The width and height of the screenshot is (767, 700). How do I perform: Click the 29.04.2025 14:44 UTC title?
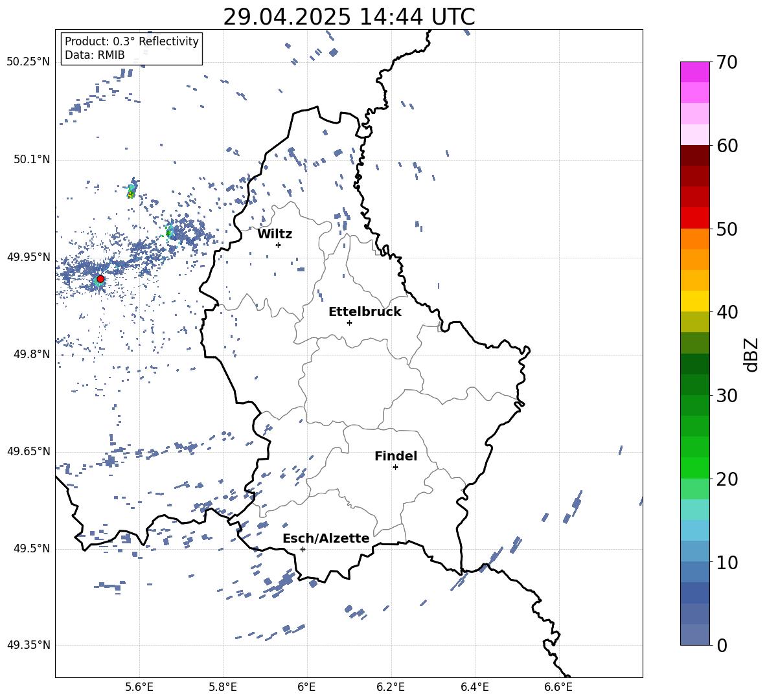349,17
